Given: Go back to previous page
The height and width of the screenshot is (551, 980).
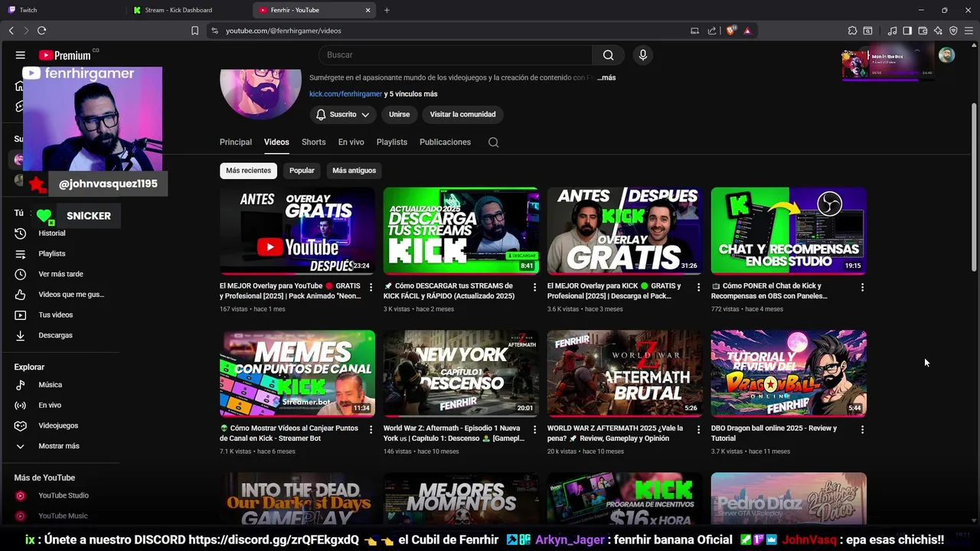Looking at the screenshot, I should coord(11,31).
